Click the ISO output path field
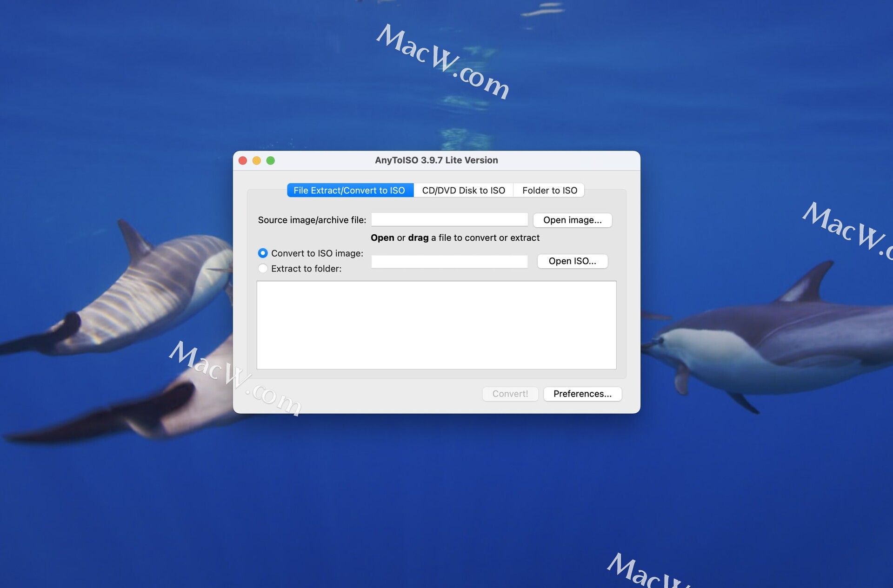Image resolution: width=893 pixels, height=588 pixels. 449,261
